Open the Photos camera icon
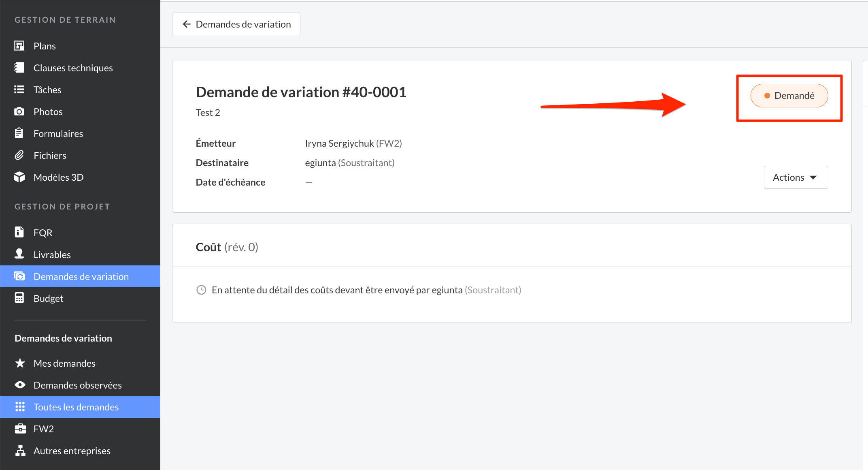 point(19,111)
